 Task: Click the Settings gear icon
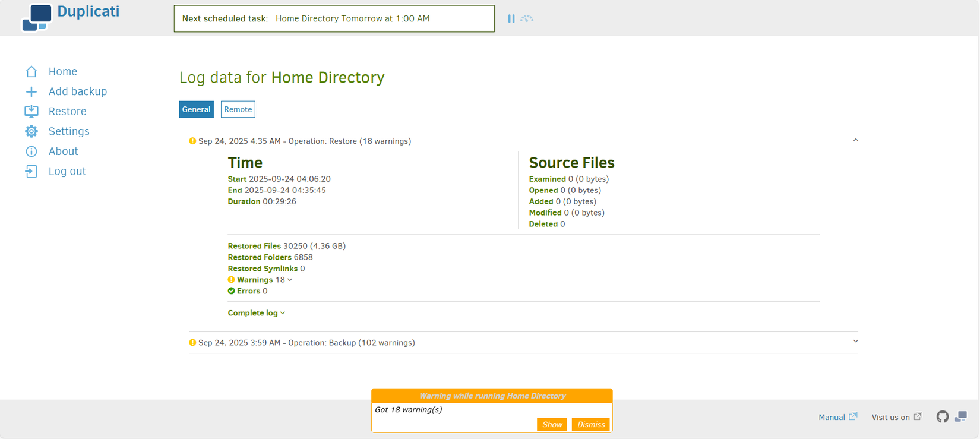(31, 131)
